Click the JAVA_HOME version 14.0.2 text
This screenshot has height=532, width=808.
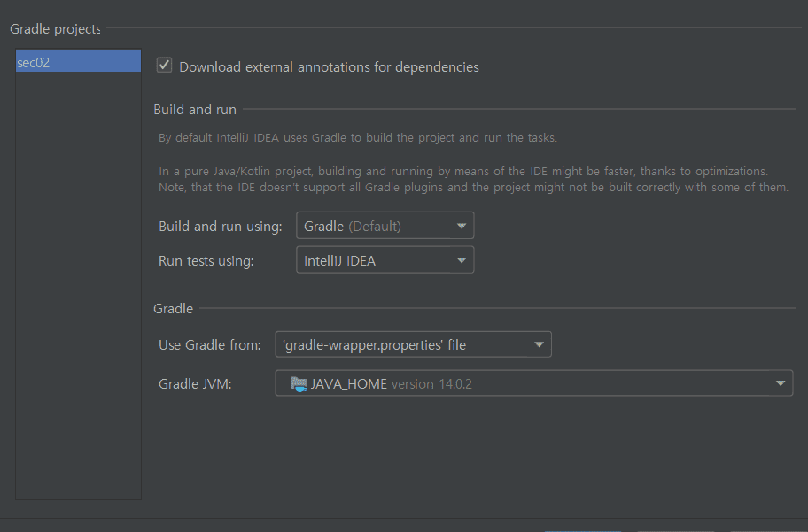(391, 383)
